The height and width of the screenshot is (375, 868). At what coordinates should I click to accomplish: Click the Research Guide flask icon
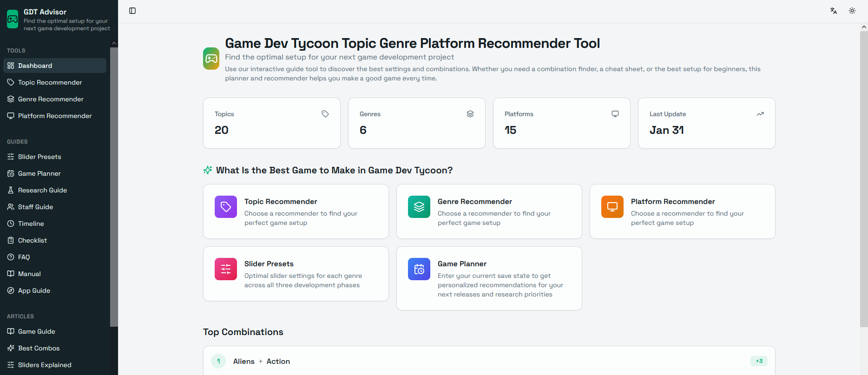(x=11, y=190)
